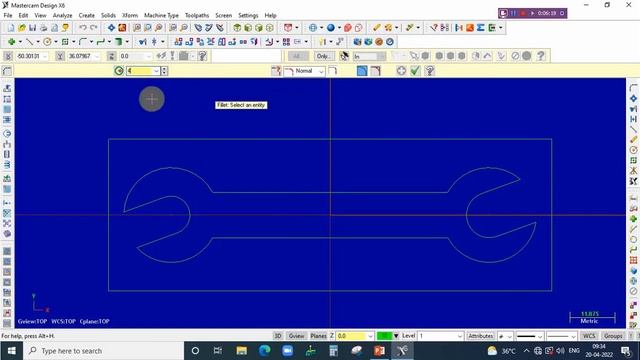This screenshot has width=640, height=360.
Task: Open the Xform menu
Action: 130,15
